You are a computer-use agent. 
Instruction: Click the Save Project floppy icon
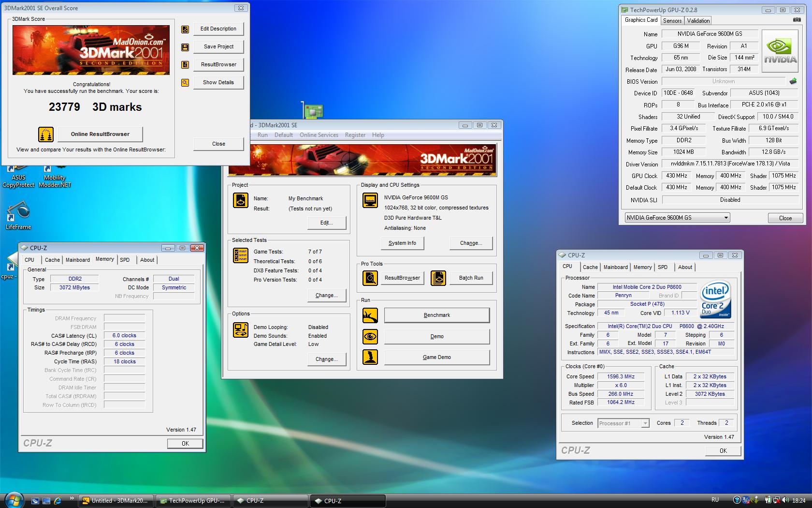(x=185, y=47)
